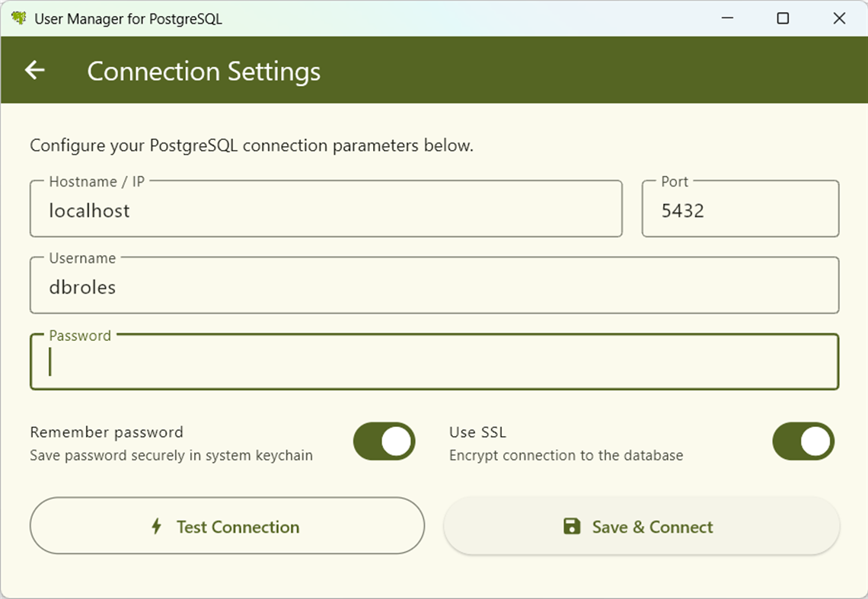This screenshot has width=868, height=599.
Task: Click the Save & Connect button
Action: coord(642,525)
